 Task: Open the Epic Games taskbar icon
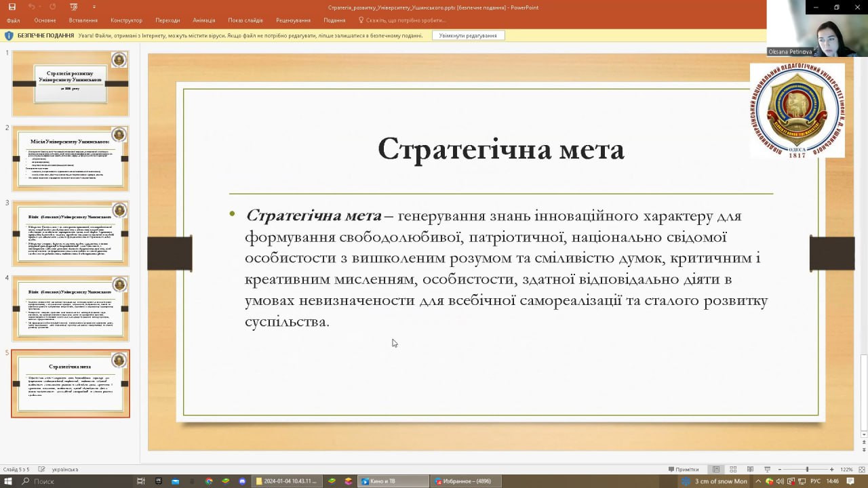(159, 481)
